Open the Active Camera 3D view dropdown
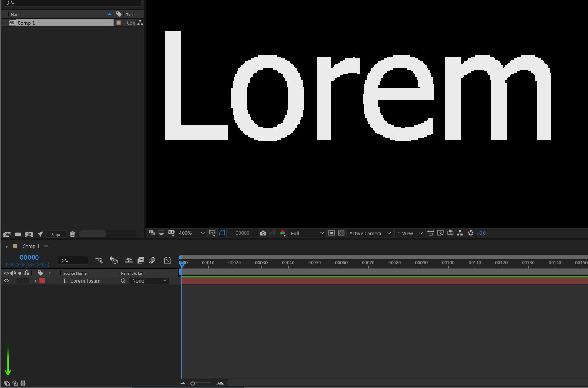The image size is (588, 388). [370, 233]
